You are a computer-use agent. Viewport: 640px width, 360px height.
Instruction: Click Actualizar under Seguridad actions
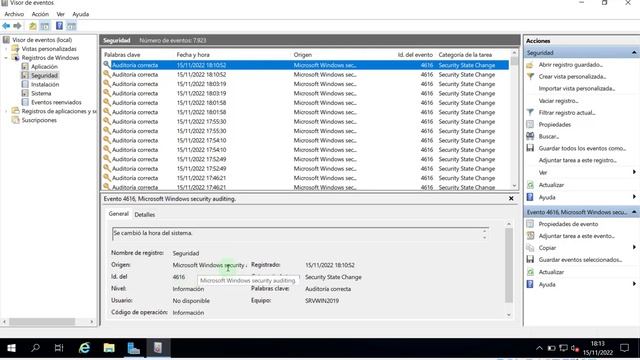[551, 185]
